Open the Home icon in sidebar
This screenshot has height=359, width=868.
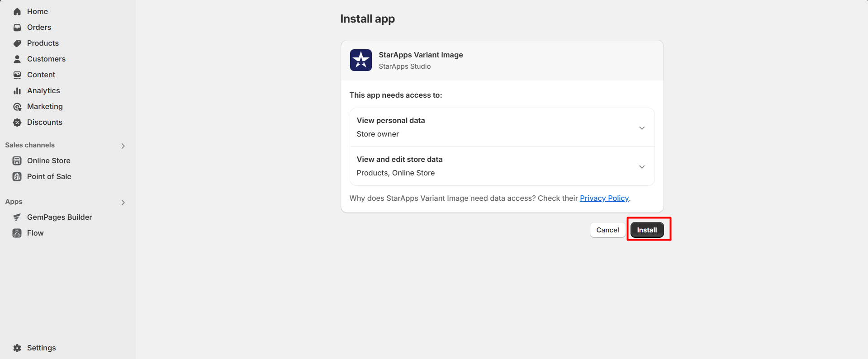[x=17, y=11]
